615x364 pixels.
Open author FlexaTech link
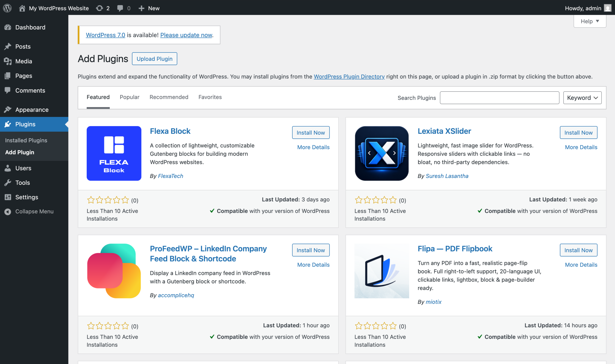click(171, 176)
